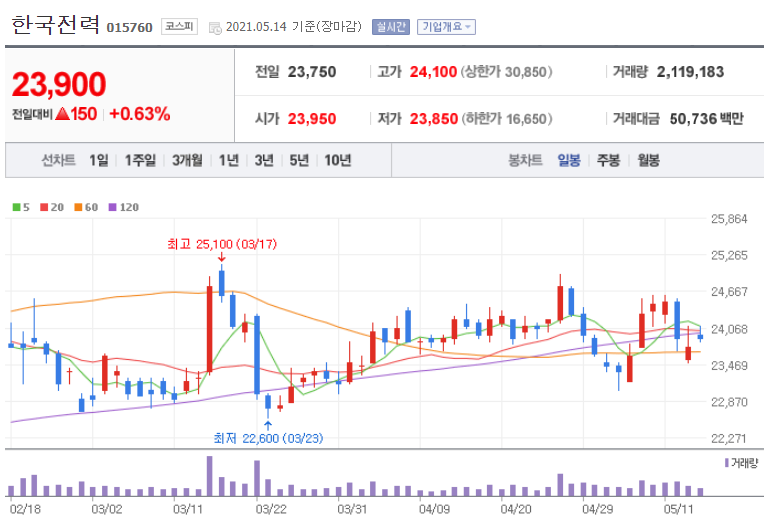Click the 22,271 price axis label
Viewport: 764px width, 528px height.
point(729,438)
